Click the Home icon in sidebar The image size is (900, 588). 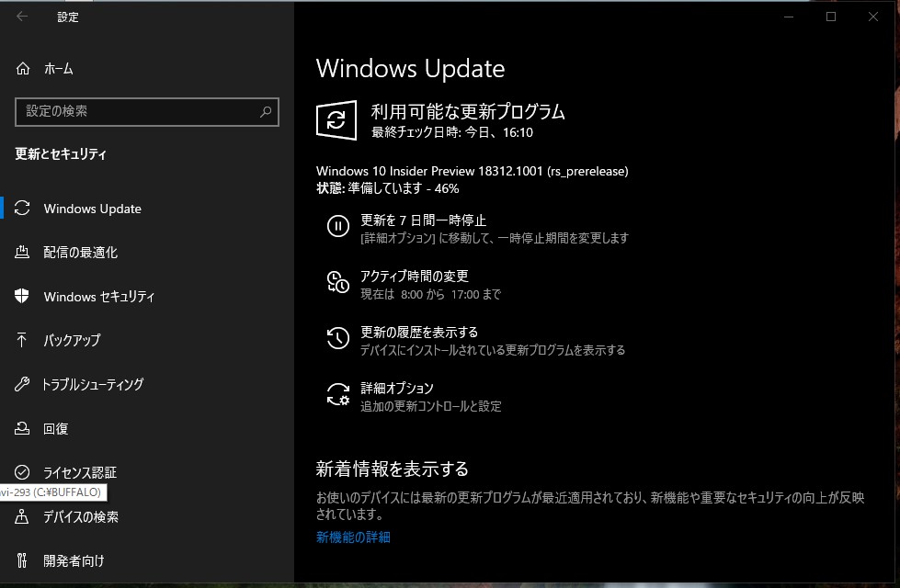point(23,69)
